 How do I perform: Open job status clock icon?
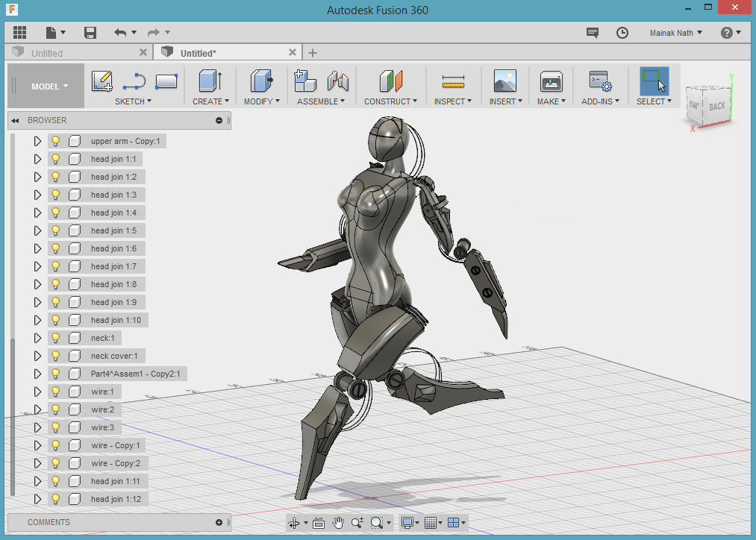pos(622,33)
